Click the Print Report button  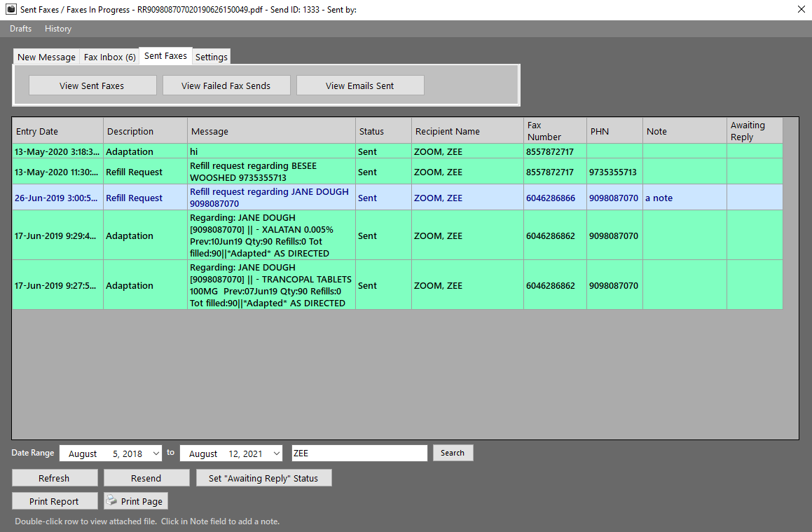tap(54, 501)
